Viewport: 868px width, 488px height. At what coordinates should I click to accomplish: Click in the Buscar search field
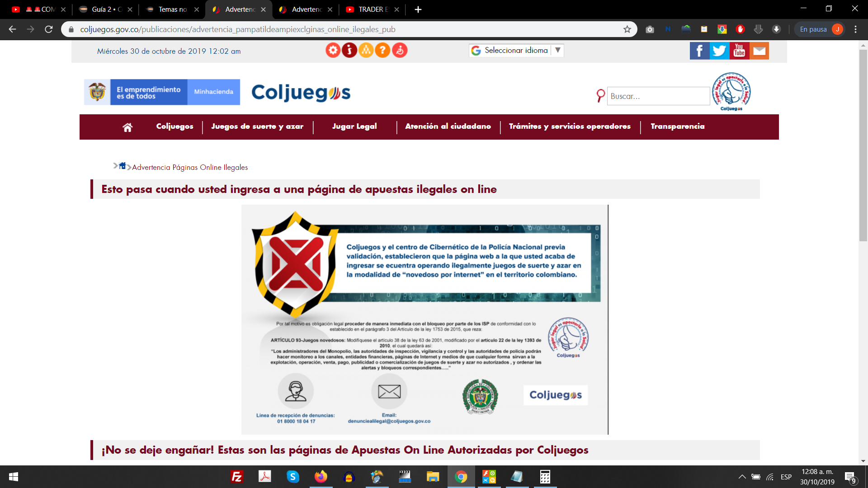[658, 96]
